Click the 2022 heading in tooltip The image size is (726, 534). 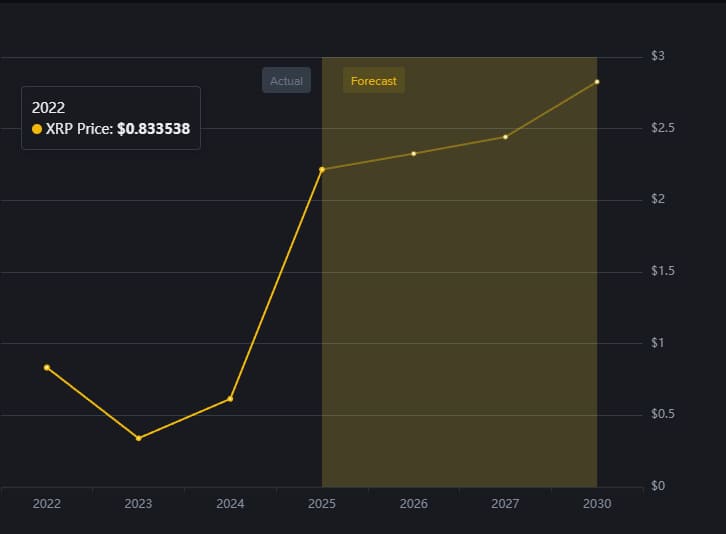pyautogui.click(x=48, y=107)
